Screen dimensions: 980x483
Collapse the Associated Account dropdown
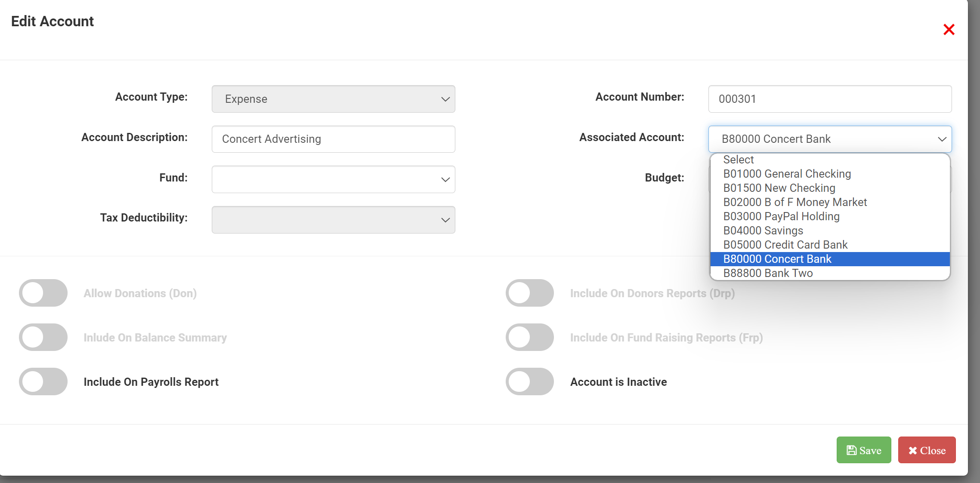point(829,139)
